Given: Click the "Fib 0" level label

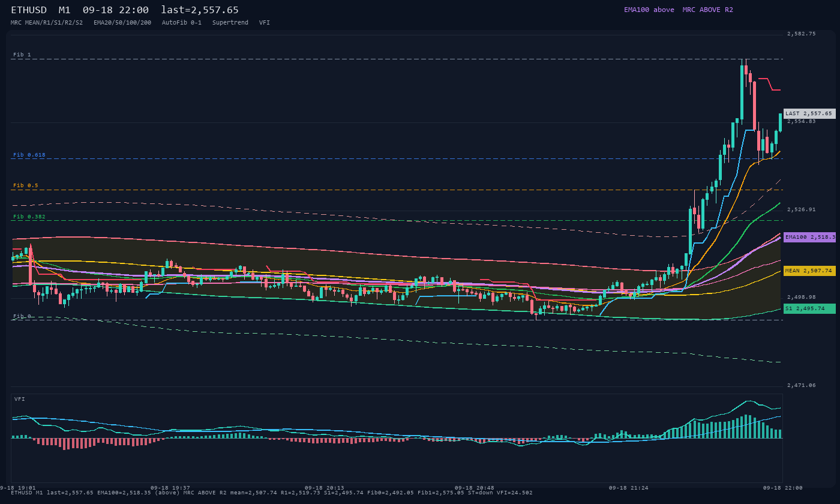Looking at the screenshot, I should [x=22, y=316].
